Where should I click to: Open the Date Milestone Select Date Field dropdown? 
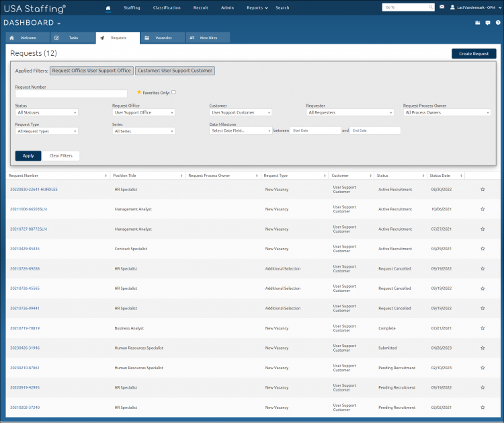[241, 130]
